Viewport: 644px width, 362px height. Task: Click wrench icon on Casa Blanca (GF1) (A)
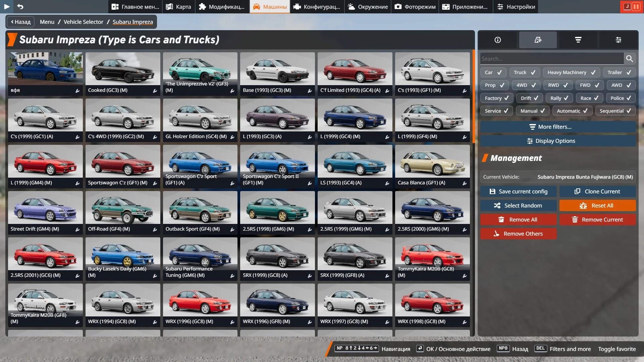(x=465, y=183)
